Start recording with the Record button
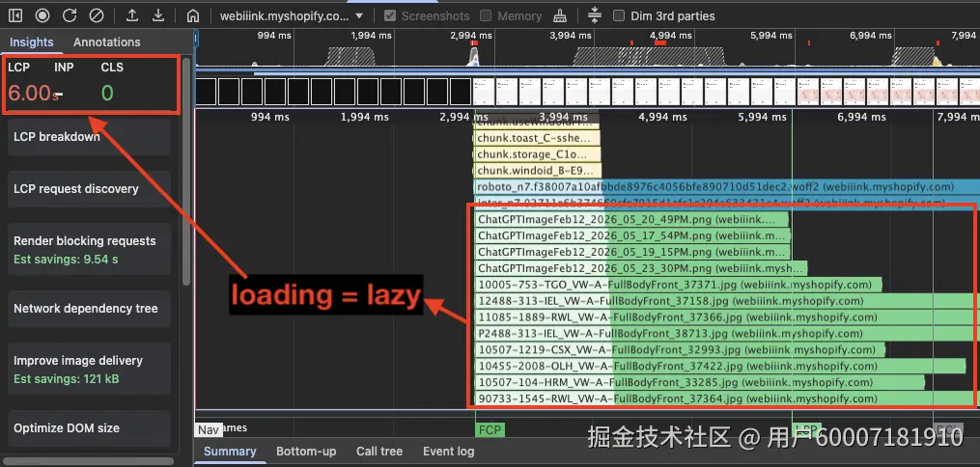The image size is (980, 467). [42, 15]
